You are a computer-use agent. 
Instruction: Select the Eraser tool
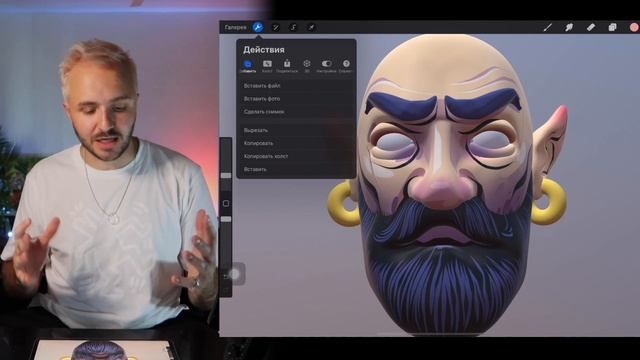coord(591,27)
